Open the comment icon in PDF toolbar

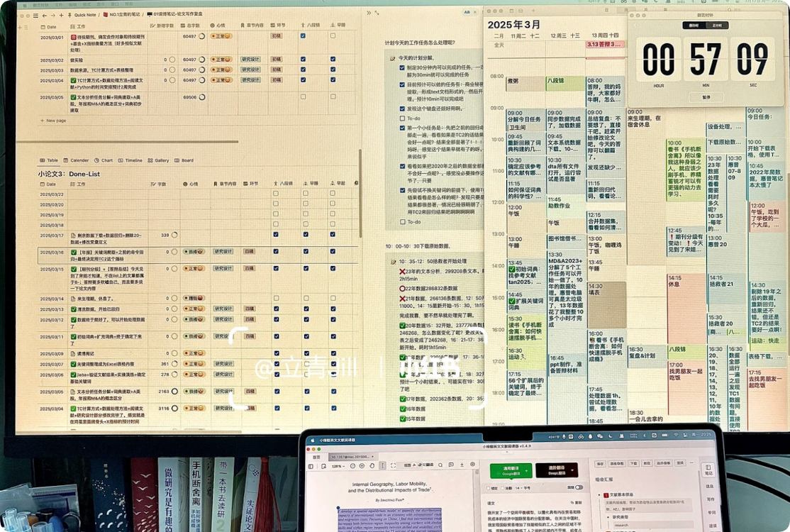point(451,465)
